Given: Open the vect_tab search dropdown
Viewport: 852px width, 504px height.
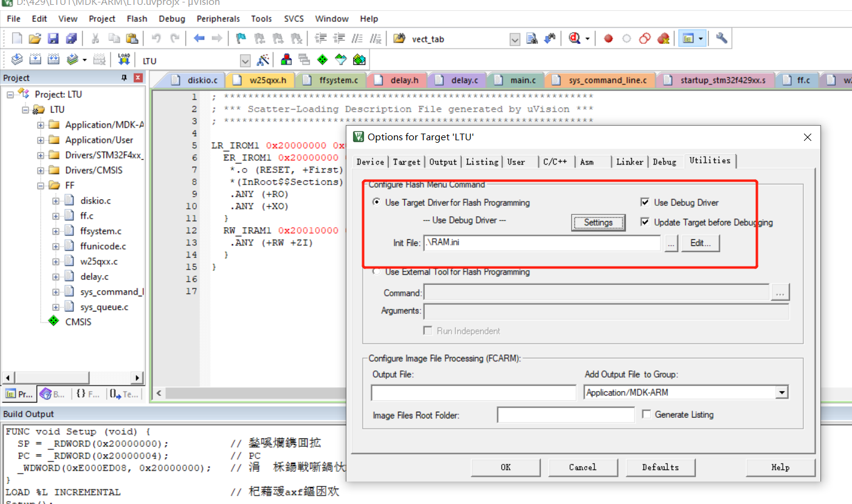Looking at the screenshot, I should 515,39.
